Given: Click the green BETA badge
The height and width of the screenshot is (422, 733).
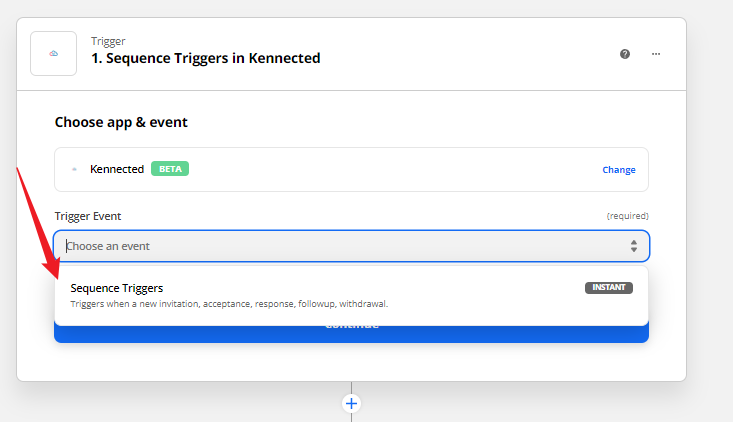Looking at the screenshot, I should 170,169.
